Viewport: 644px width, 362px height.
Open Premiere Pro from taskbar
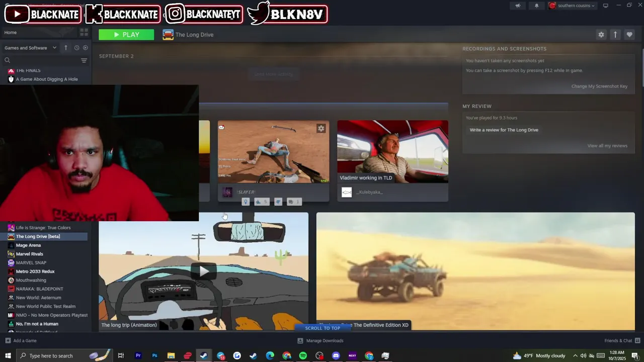[138, 355]
